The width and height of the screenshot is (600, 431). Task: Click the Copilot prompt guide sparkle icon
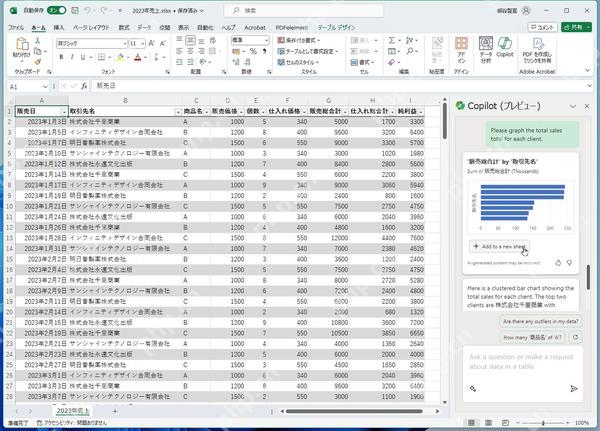pos(473,389)
